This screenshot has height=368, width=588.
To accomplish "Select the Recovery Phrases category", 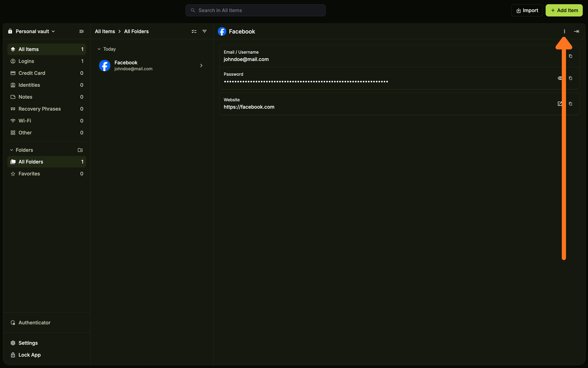I will click(x=47, y=109).
